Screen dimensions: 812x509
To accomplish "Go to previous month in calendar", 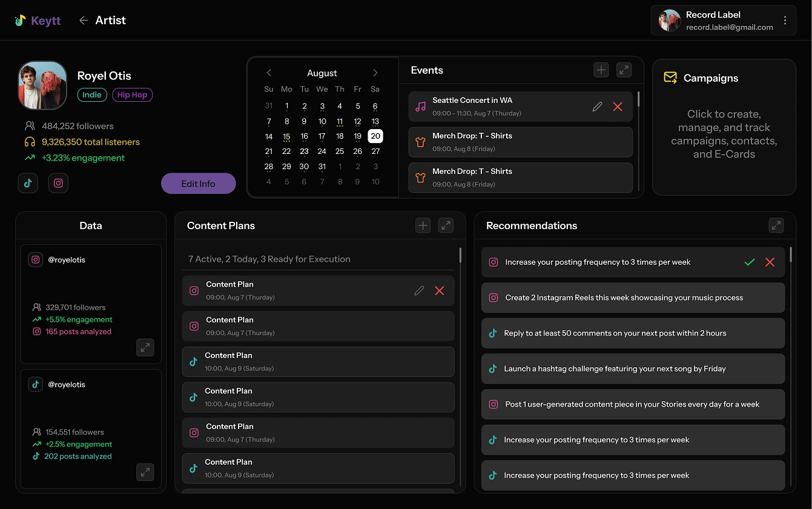I will click(269, 73).
